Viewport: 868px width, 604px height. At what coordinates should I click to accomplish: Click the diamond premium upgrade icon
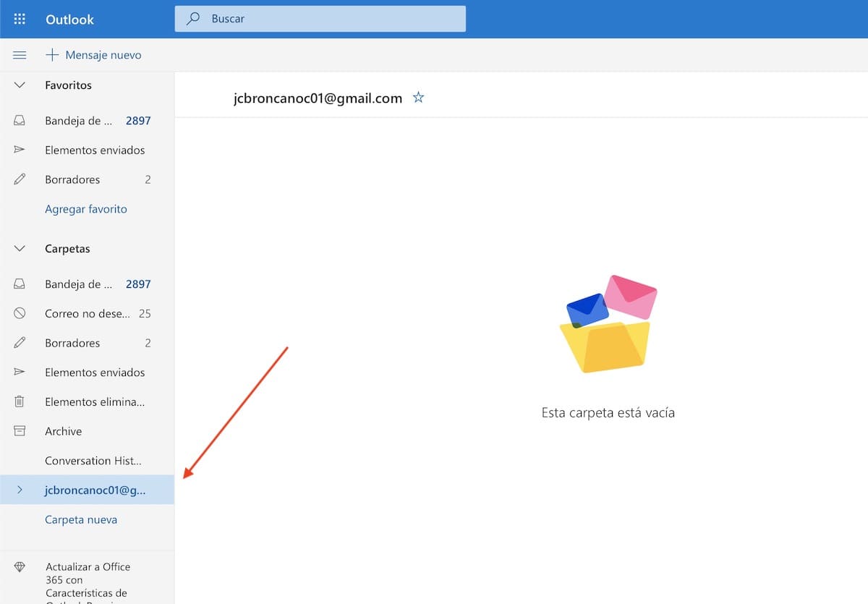tap(20, 567)
